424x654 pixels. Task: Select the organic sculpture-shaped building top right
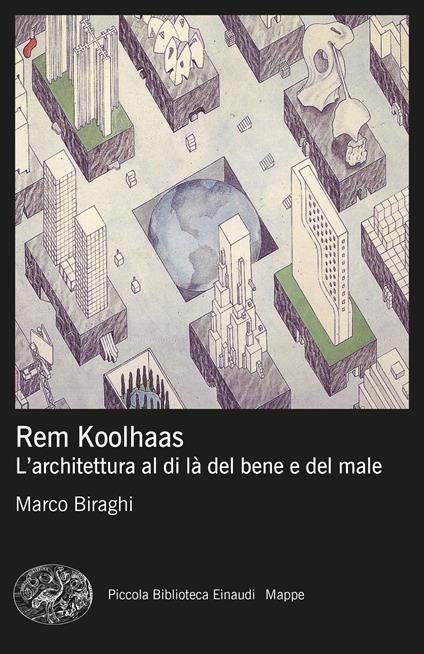(x=334, y=86)
